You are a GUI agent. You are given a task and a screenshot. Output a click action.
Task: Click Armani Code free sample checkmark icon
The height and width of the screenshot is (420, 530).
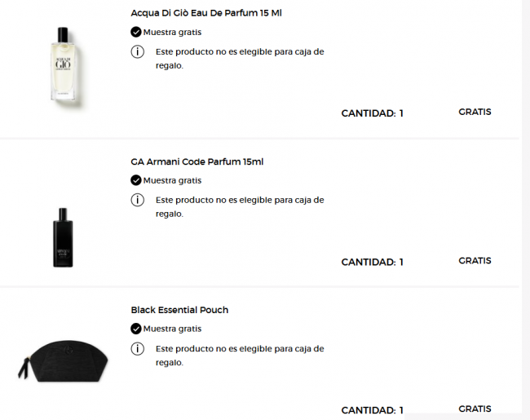136,180
